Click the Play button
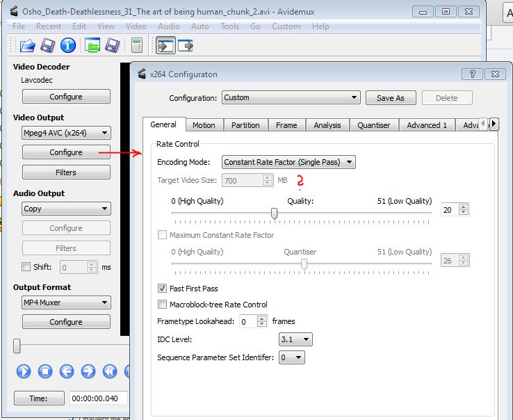The height and width of the screenshot is (420, 513). [x=24, y=371]
